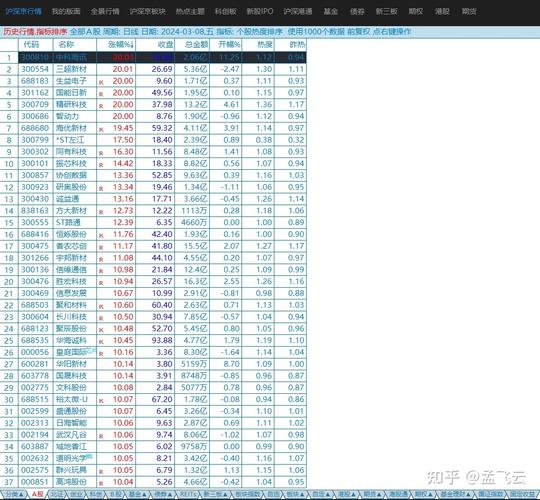Screen dimensions: 540x500
Task: Click the R marker beside 精研科技
Action: 101,106
